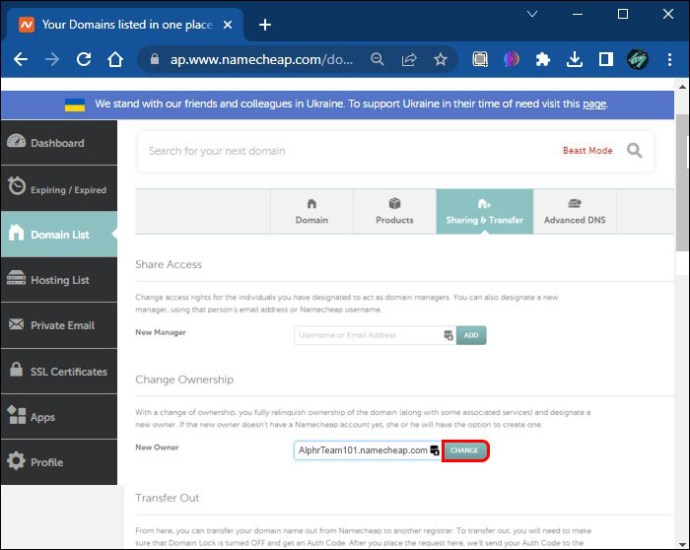Click the scrollbar down arrow
The width and height of the screenshot is (690, 550).
(x=683, y=545)
